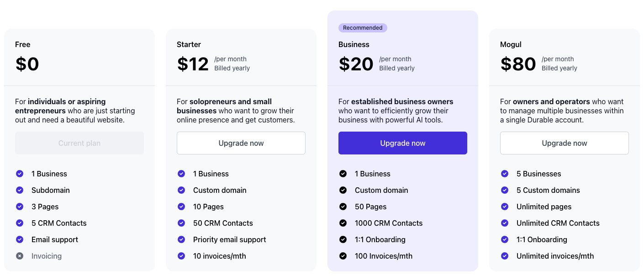This screenshot has width=644, height=276.
Task: Click checkmark icon beside Subdomain feature
Action: pos(20,190)
